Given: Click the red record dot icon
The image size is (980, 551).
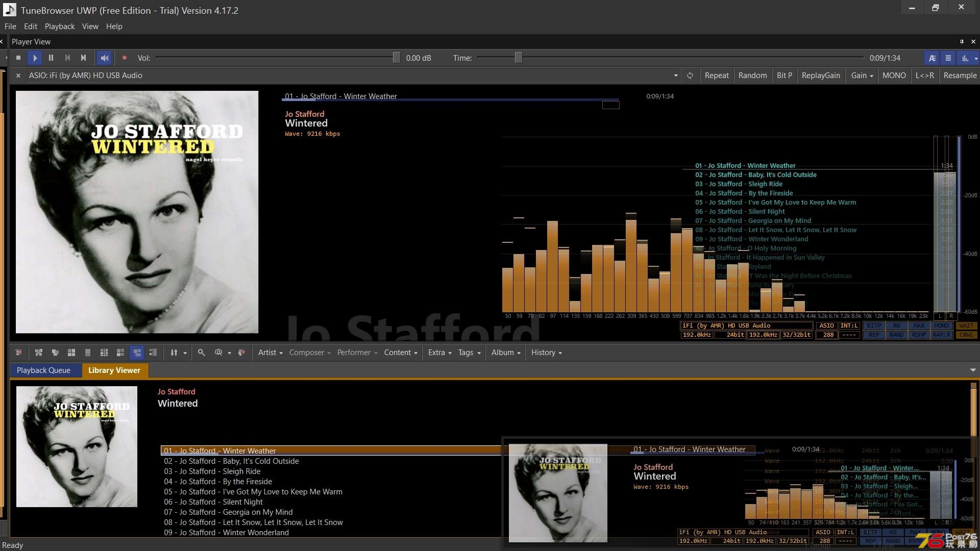Looking at the screenshot, I should pyautogui.click(x=124, y=58).
